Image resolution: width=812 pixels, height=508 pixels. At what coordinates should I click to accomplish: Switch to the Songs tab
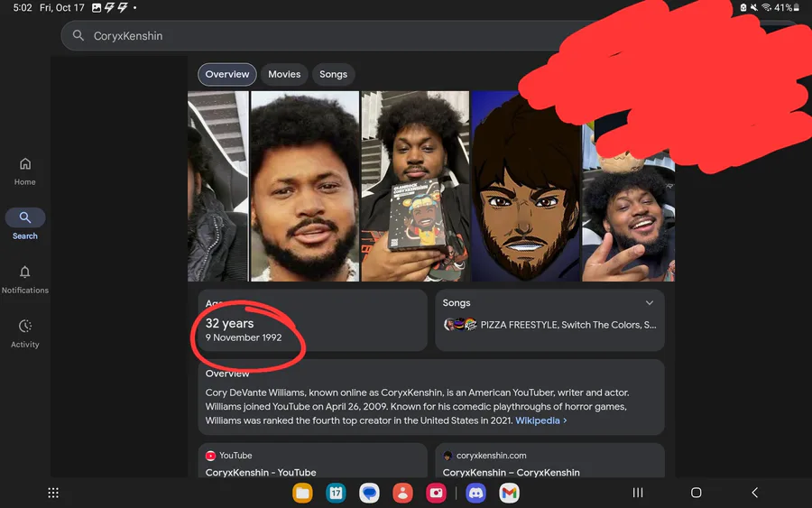[x=333, y=74]
